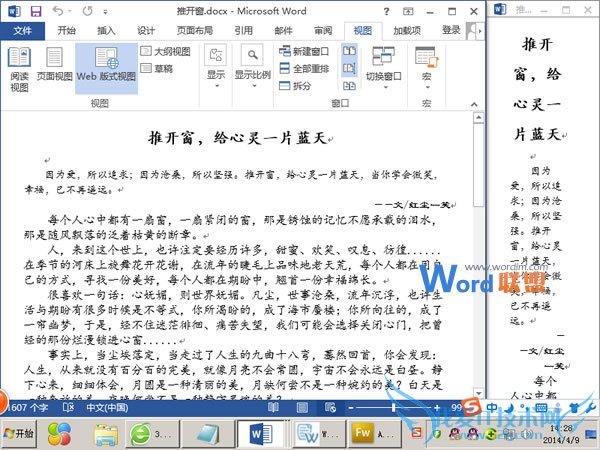Click the Sign in (登录) button

tap(451, 30)
